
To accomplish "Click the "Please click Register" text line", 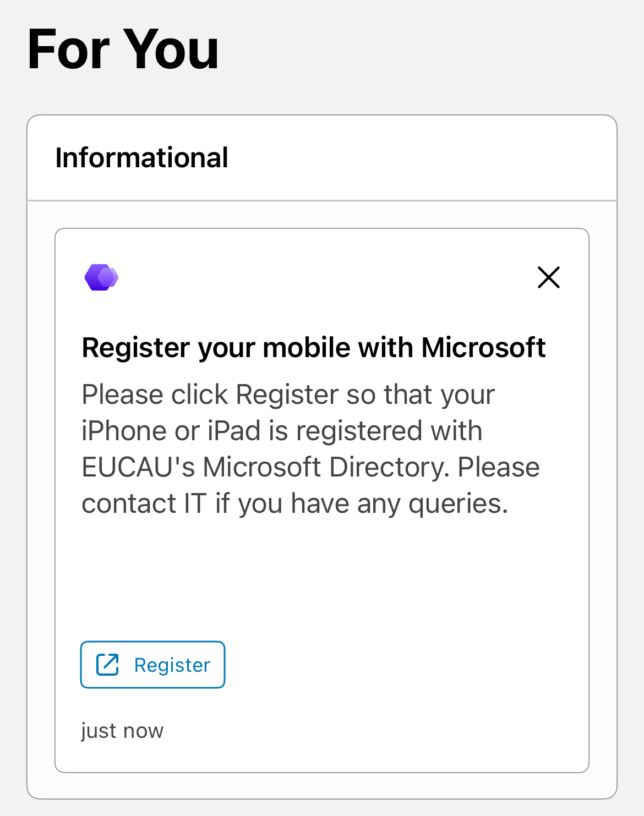I will coord(288,395).
